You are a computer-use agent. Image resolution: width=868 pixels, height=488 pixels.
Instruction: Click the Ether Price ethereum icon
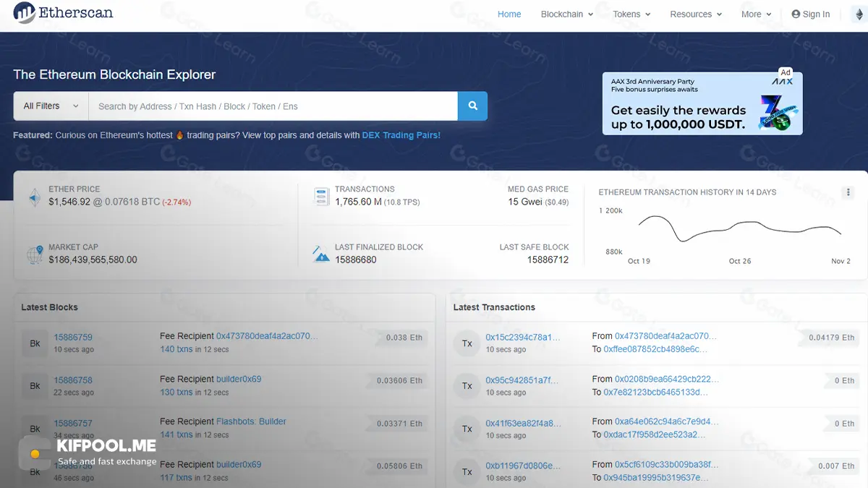(x=35, y=197)
